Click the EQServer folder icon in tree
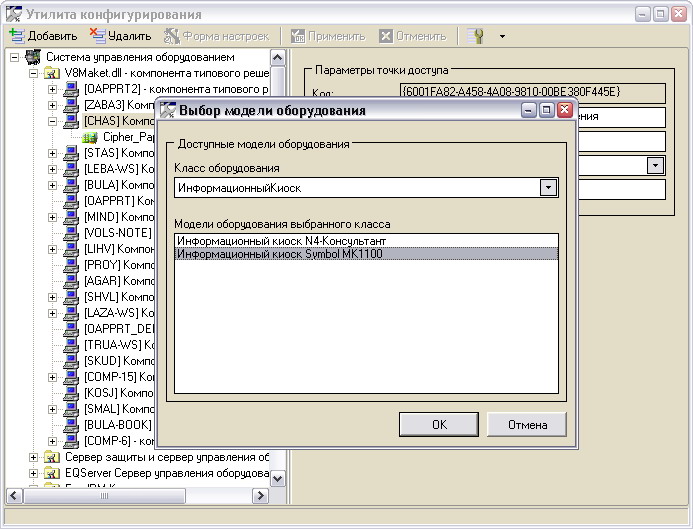Screen dimensions: 693x529 click(52, 473)
